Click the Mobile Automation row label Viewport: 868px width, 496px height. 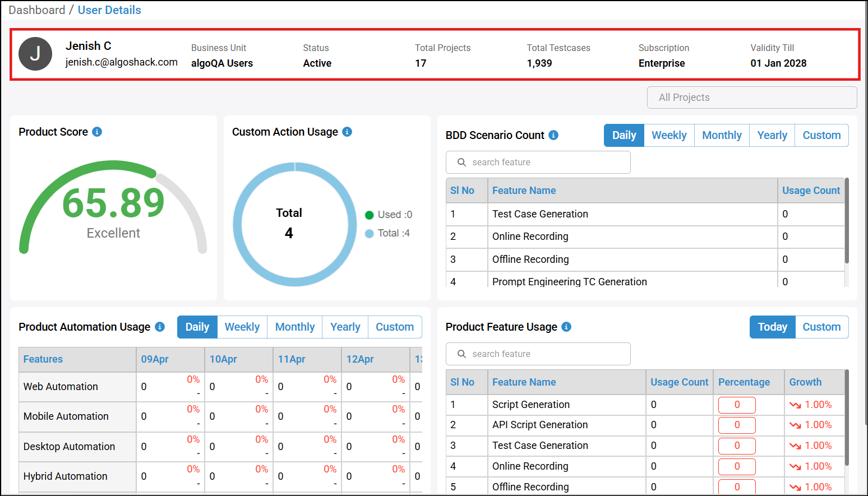click(x=66, y=416)
